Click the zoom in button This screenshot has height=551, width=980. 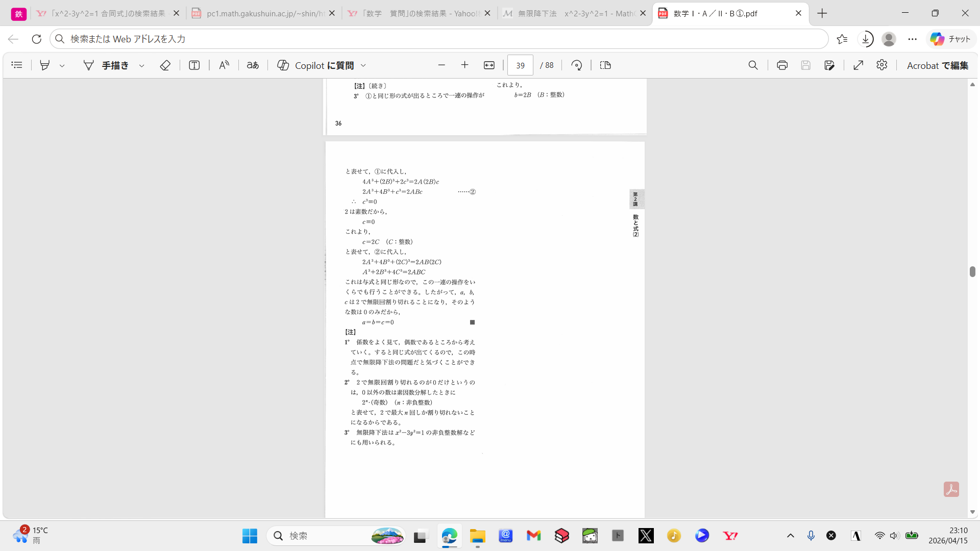(464, 65)
